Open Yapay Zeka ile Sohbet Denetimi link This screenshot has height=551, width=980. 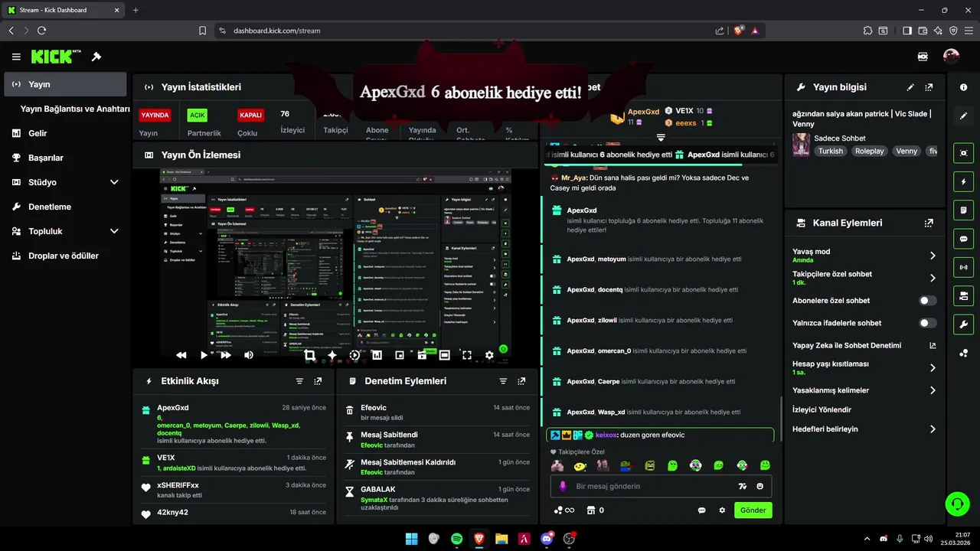pyautogui.click(x=847, y=345)
